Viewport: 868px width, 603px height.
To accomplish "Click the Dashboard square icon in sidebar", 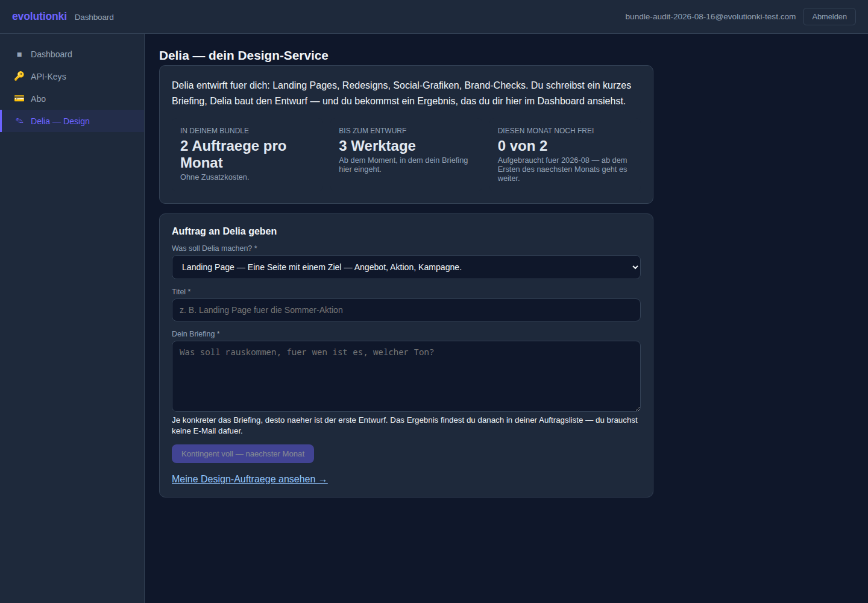I will click(19, 54).
